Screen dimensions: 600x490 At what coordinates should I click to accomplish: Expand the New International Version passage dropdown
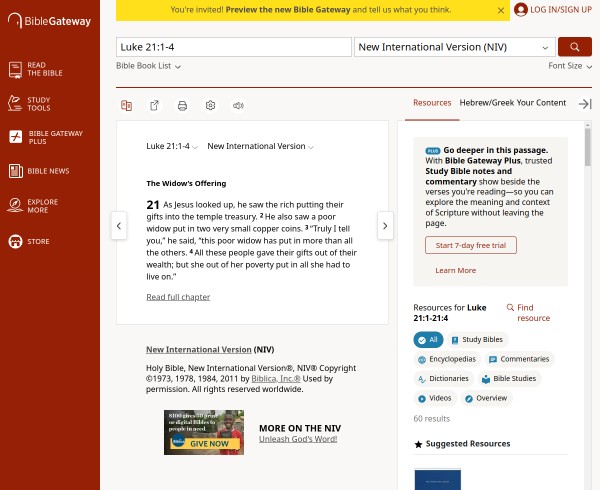(260, 146)
